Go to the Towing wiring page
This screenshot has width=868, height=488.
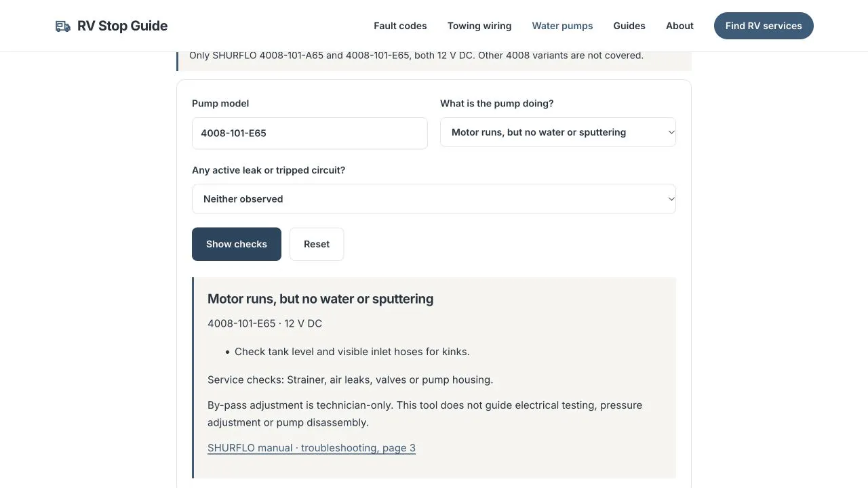(479, 26)
